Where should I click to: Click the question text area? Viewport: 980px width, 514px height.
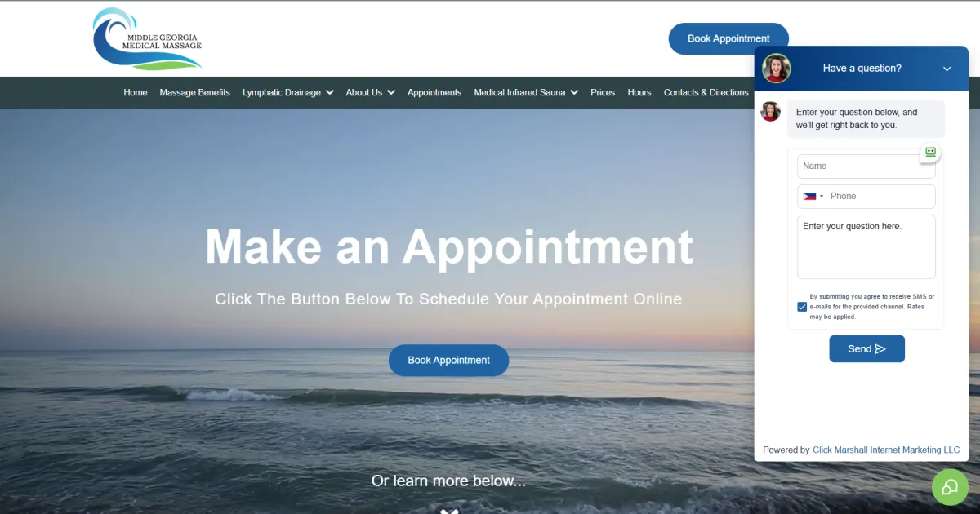coord(866,246)
